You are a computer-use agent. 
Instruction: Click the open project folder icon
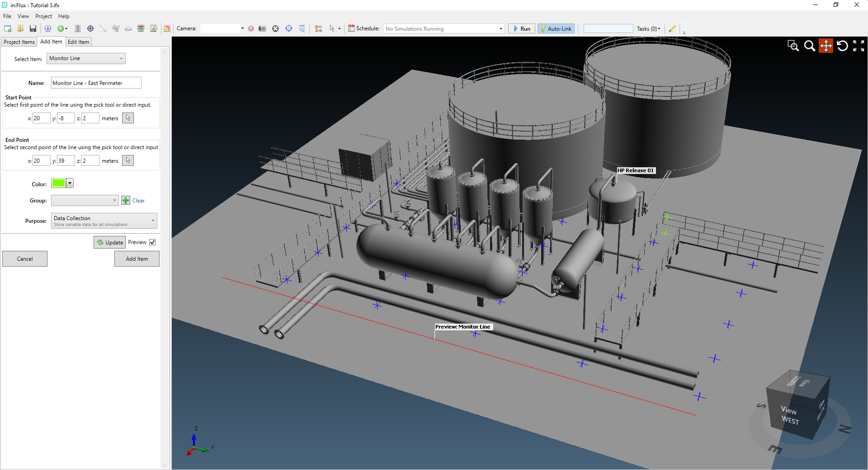coord(20,28)
